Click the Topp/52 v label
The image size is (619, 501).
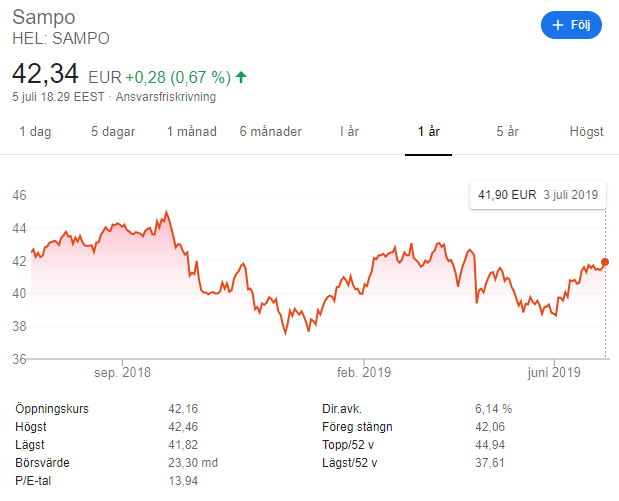click(348, 445)
